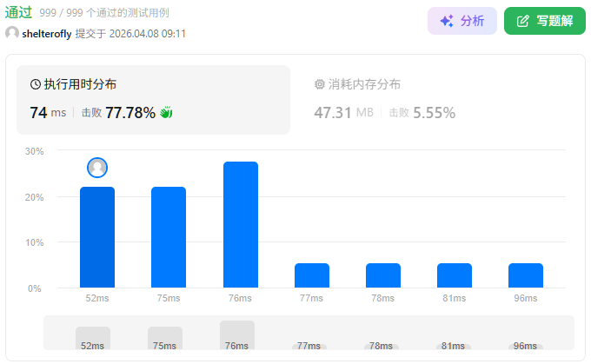Switch to the 执行用时分布 runtime card

pyautogui.click(x=153, y=99)
